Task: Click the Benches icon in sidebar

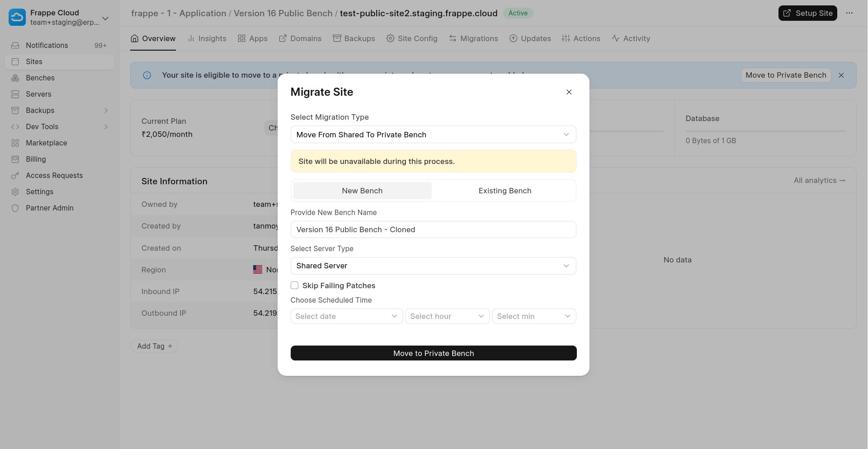Action: pyautogui.click(x=15, y=78)
